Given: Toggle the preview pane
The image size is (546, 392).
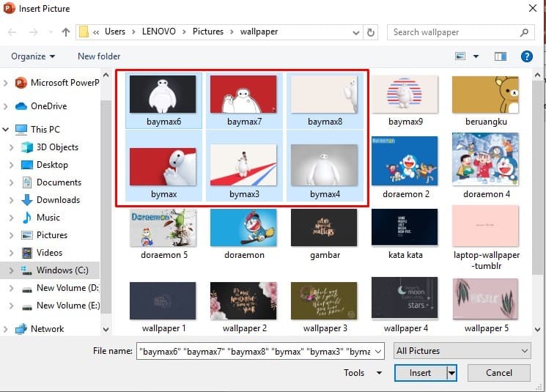Looking at the screenshot, I should (501, 56).
